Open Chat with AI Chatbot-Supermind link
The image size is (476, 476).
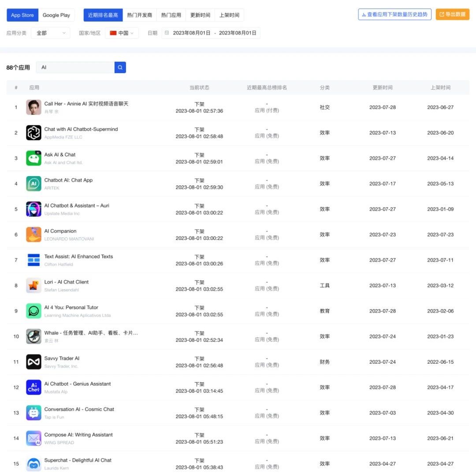(x=81, y=129)
